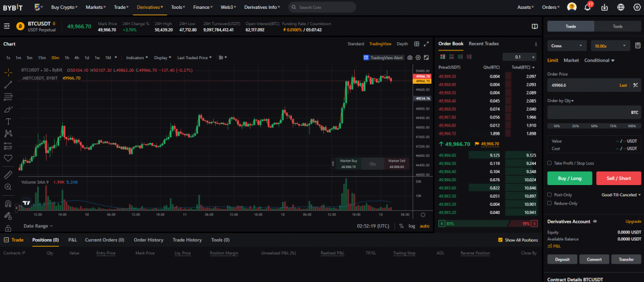
Task: Set quantity slider to 50%
Action: point(594,126)
